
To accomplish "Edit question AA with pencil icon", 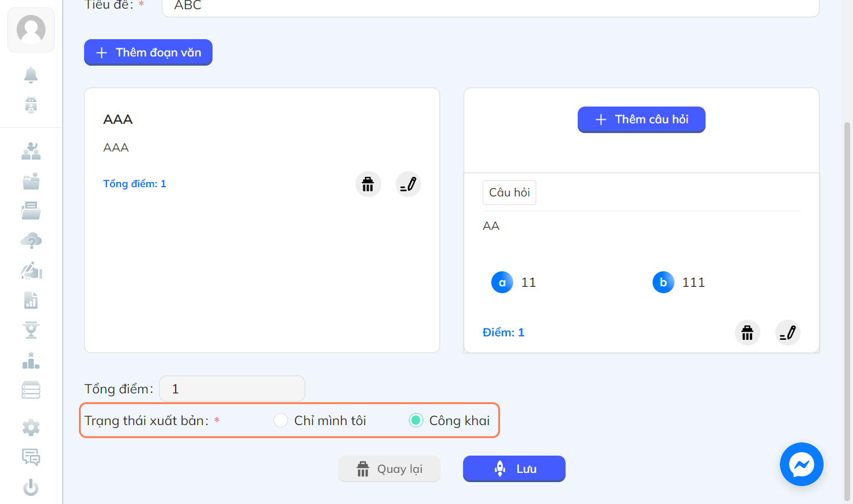I will pyautogui.click(x=788, y=333).
